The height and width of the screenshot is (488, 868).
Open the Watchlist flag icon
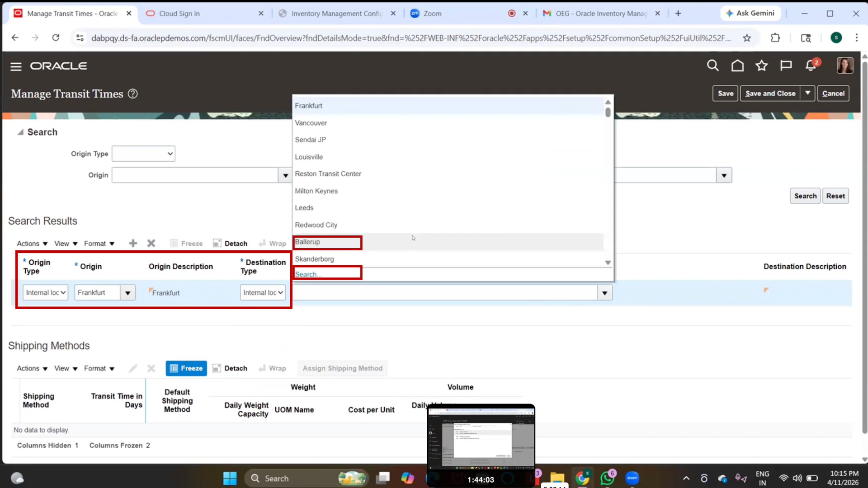786,66
